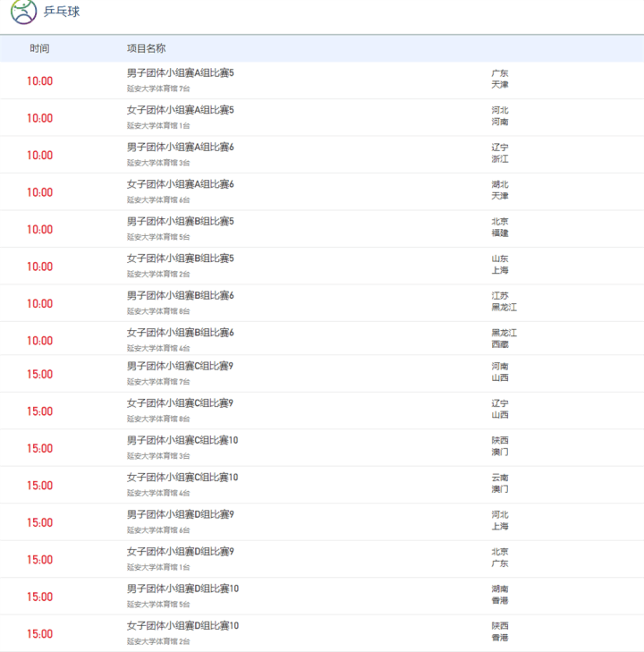Screen dimensions: 644x652
Task: Open 男子团体小组赛A组比赛6 match title
Action: [x=181, y=148]
